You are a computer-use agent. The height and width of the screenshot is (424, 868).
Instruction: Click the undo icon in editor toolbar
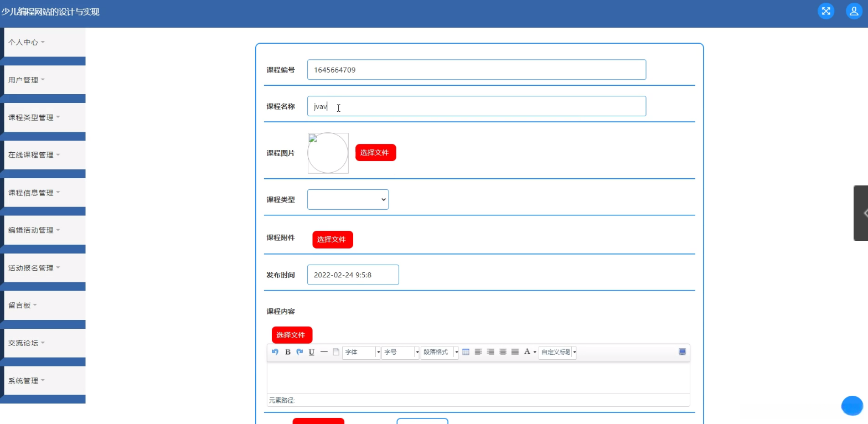(x=275, y=352)
